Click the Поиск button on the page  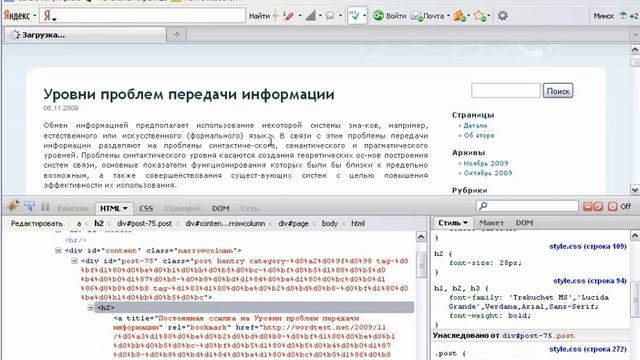(558, 91)
